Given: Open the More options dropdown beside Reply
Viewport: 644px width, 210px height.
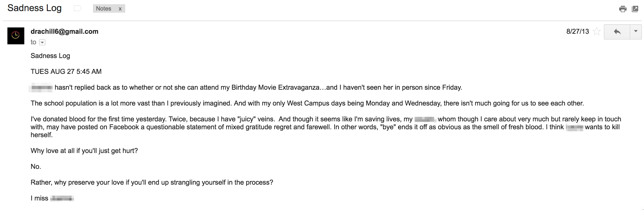Looking at the screenshot, I should click(636, 32).
